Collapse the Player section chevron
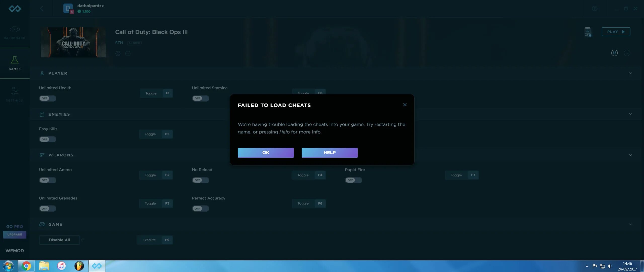 click(x=630, y=73)
